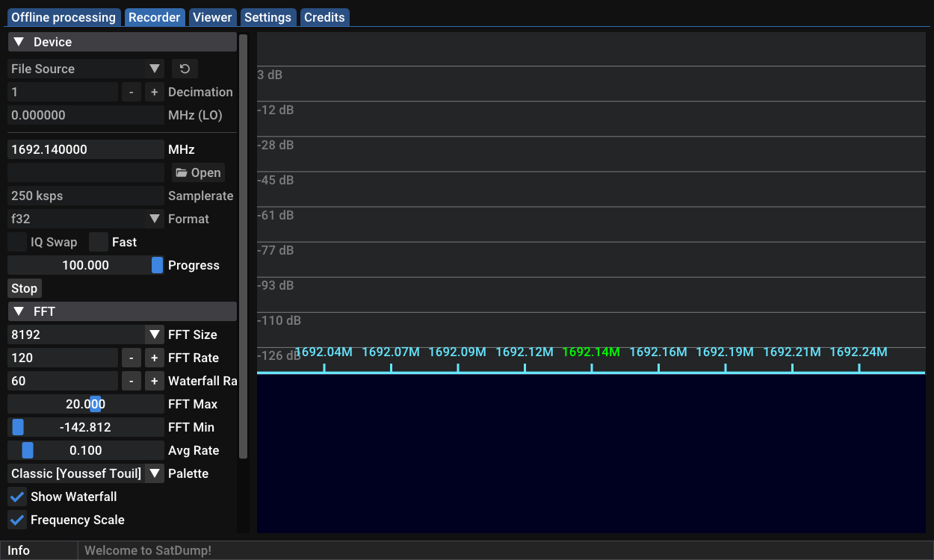Click the refresh device list icon
This screenshot has width=934, height=560.
[185, 69]
